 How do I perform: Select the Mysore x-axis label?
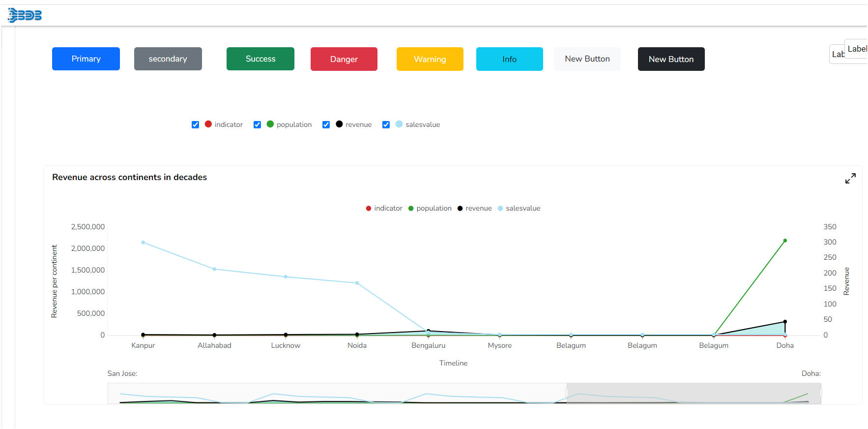pyautogui.click(x=500, y=345)
